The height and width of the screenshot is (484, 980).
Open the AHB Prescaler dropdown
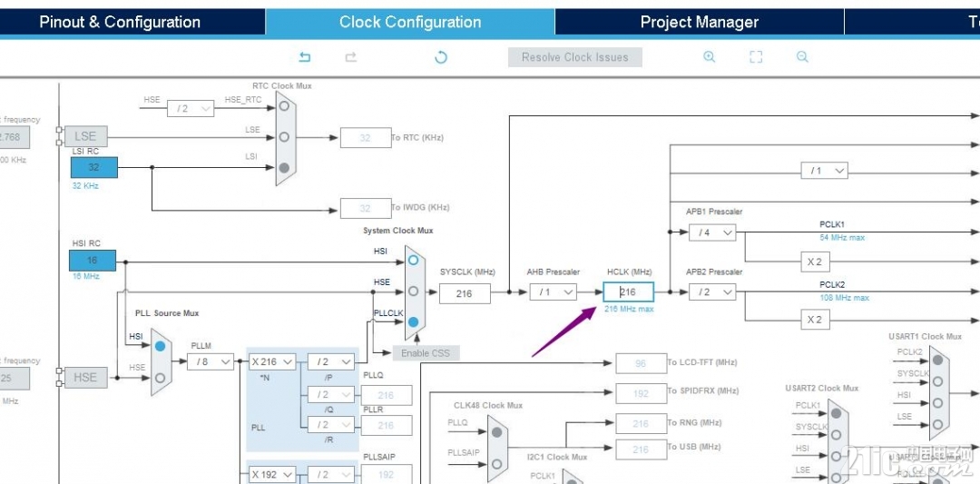click(554, 292)
